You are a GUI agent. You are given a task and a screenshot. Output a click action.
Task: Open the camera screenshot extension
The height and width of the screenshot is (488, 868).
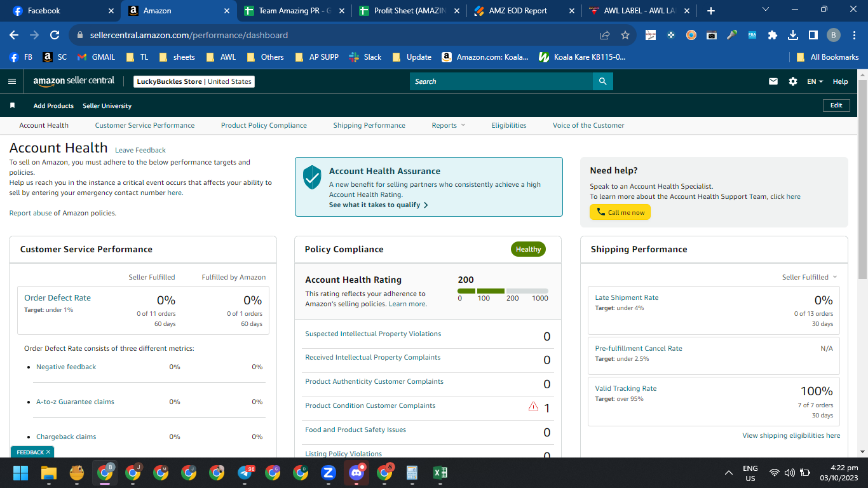(x=712, y=36)
